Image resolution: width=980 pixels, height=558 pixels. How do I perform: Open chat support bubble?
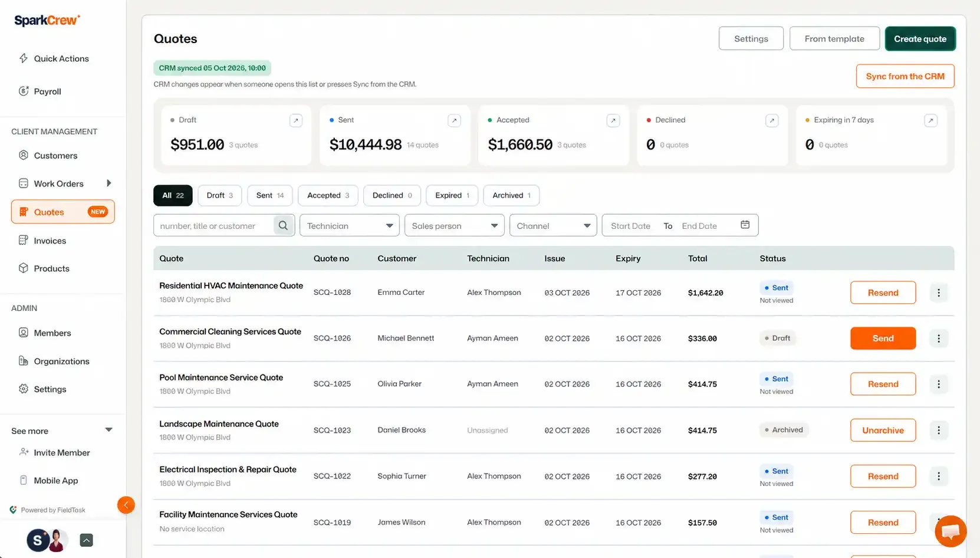coord(951,531)
